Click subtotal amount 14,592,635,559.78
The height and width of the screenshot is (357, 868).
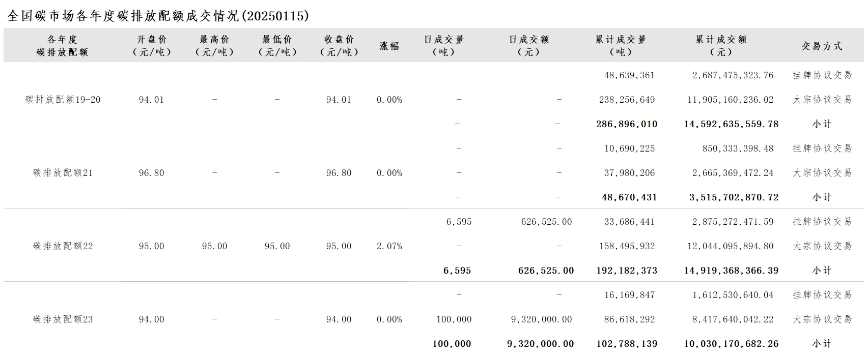click(x=731, y=124)
